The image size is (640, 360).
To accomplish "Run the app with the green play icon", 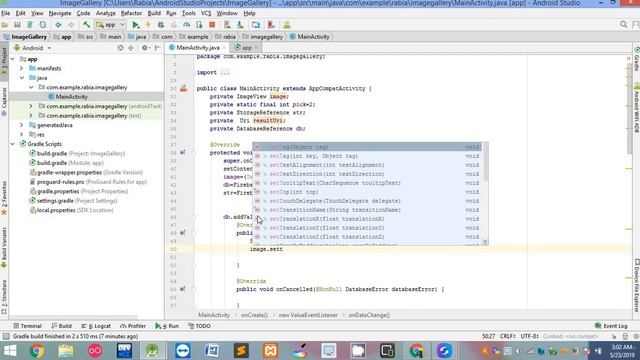I will pyautogui.click(x=136, y=25).
